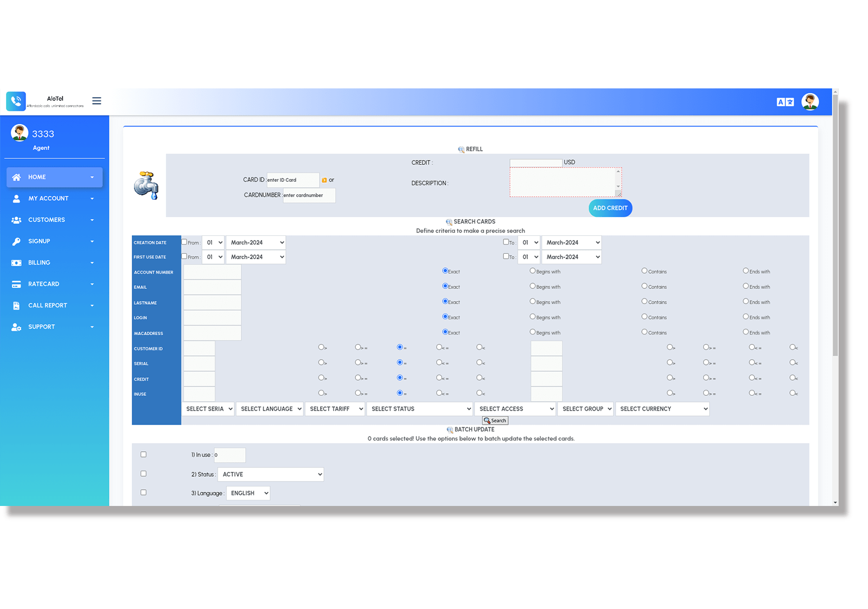Select the Begins with option for Email
The image size is (868, 609).
532,286
